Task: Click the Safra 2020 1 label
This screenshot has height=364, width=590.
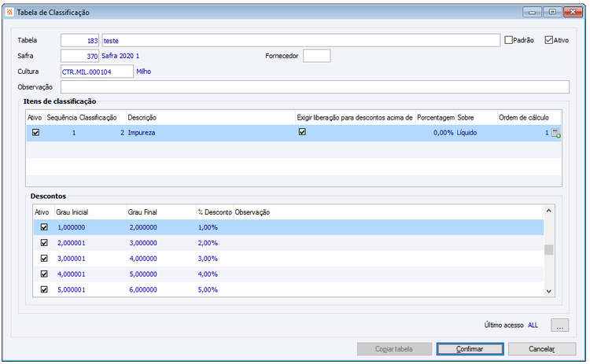Action: pos(120,56)
